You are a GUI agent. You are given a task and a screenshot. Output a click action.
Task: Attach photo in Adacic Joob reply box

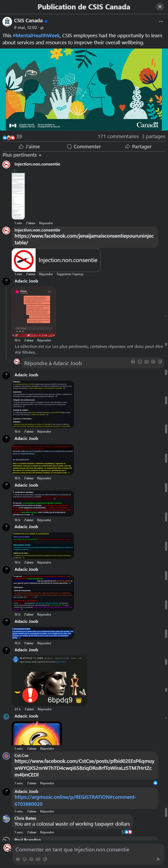[x=147, y=362]
